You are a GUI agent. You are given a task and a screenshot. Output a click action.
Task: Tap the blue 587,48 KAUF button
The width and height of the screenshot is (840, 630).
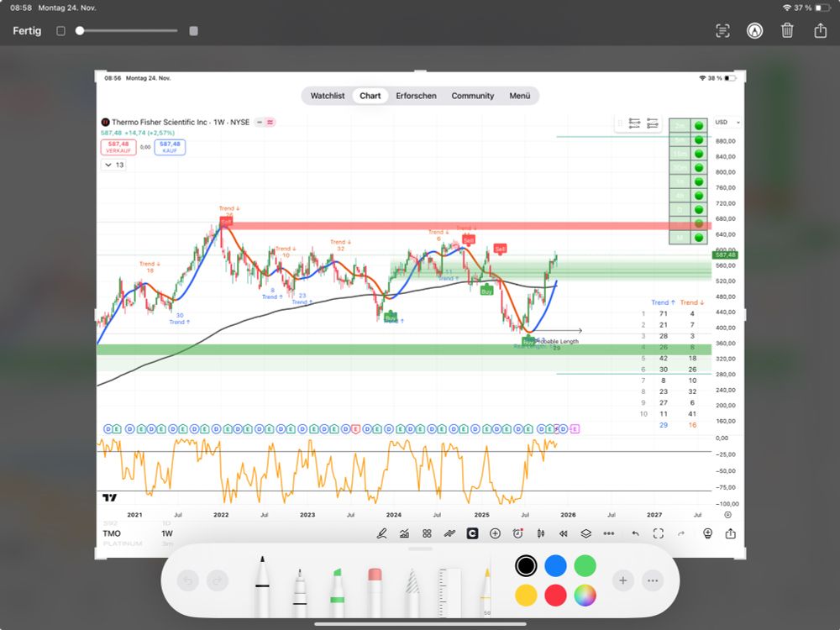[x=170, y=147]
